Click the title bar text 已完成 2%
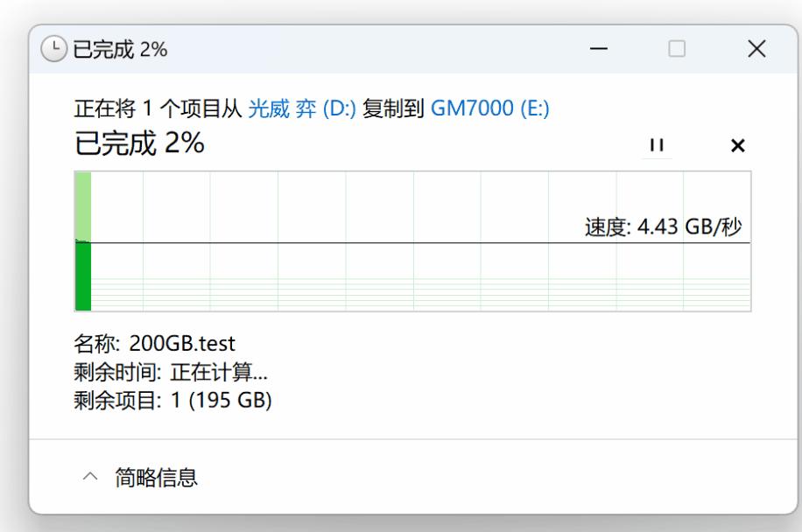Image resolution: width=802 pixels, height=532 pixels. (120, 50)
